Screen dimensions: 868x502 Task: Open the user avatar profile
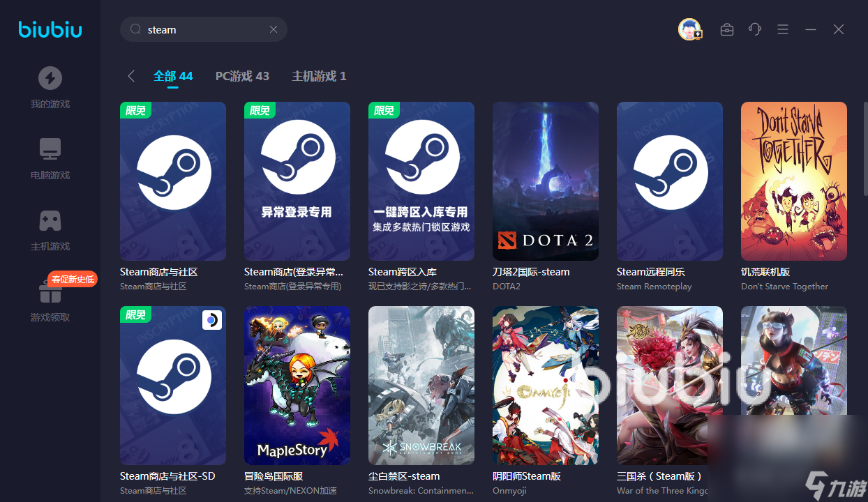689,29
